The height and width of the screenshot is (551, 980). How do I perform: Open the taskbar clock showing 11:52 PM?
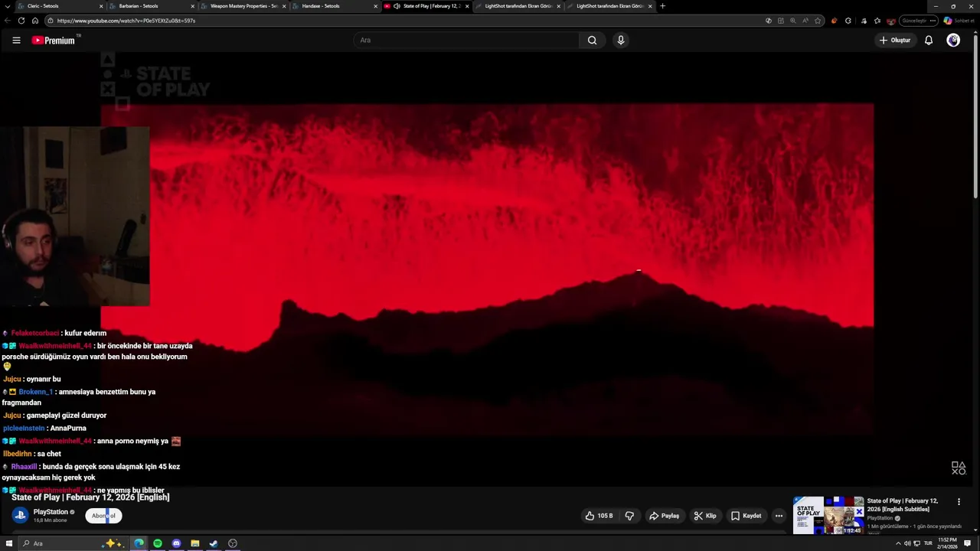948,543
